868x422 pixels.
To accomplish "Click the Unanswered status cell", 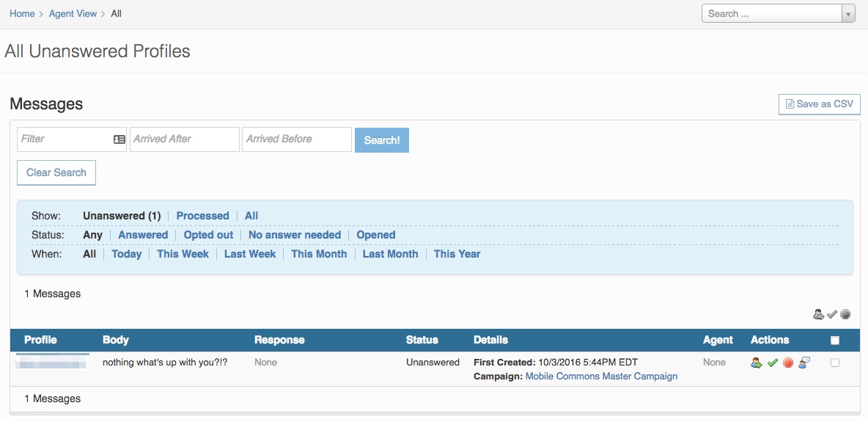I will [433, 363].
